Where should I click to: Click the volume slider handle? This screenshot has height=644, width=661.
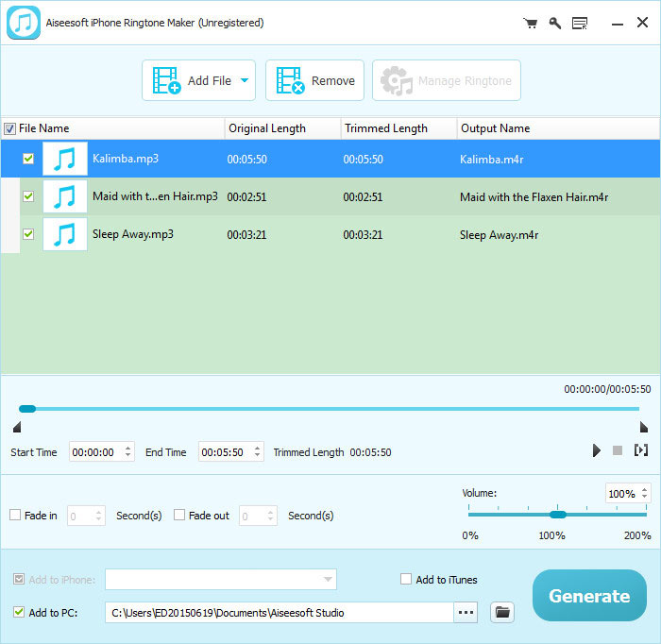tap(558, 515)
